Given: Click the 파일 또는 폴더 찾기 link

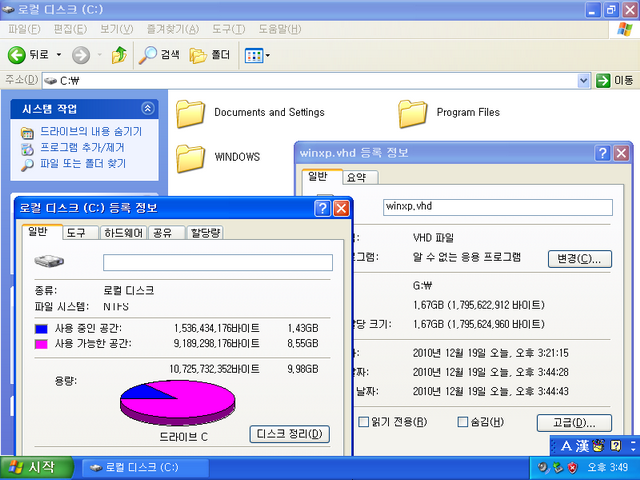Looking at the screenshot, I should 83,164.
